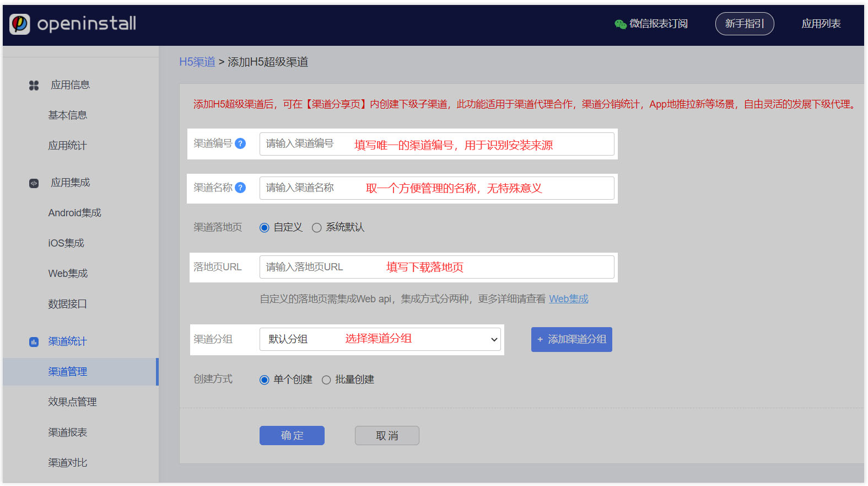This screenshot has height=486, width=868.
Task: Open 效果点管理 in the sidebar
Action: click(x=72, y=402)
